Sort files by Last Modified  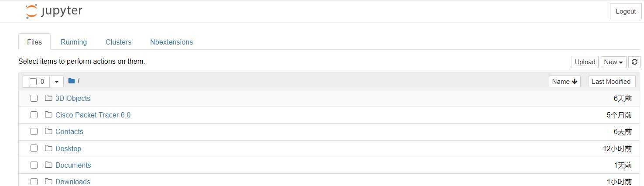[x=611, y=81]
